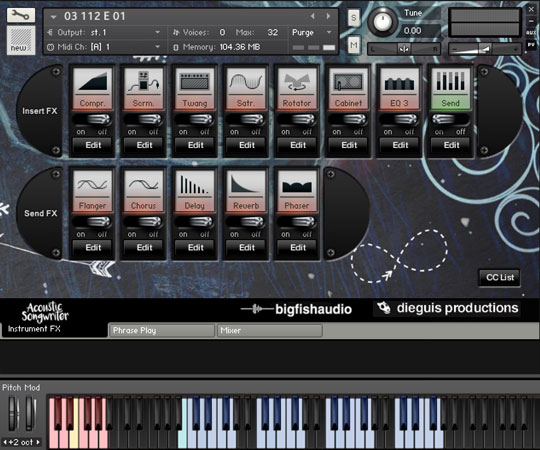The width and height of the screenshot is (540, 450).
Task: Go to next instrument with right arrow
Action: [328, 16]
